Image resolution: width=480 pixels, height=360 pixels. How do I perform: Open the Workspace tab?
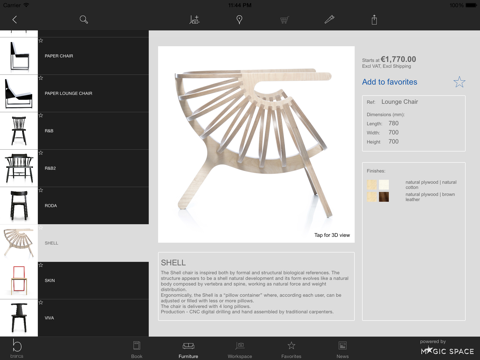pyautogui.click(x=240, y=349)
